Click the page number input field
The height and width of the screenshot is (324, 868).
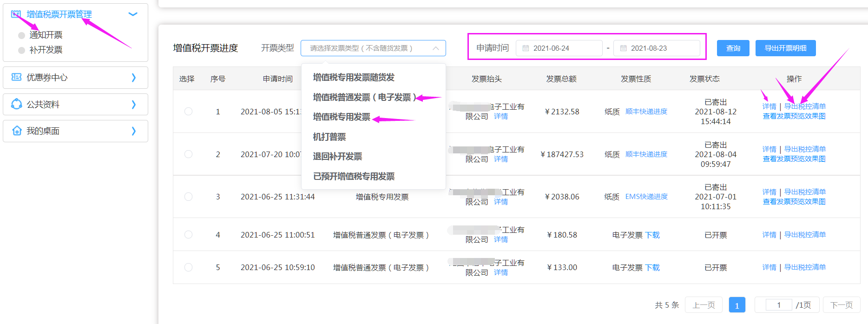[x=778, y=305]
